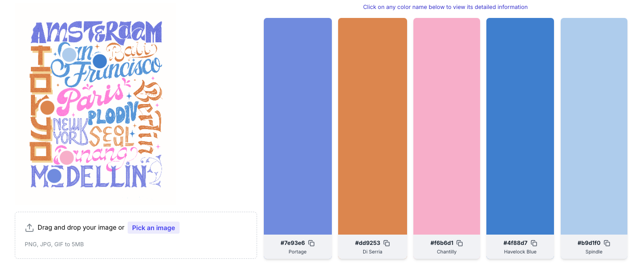
Task: View the Spindle color details
Action: 594,252
